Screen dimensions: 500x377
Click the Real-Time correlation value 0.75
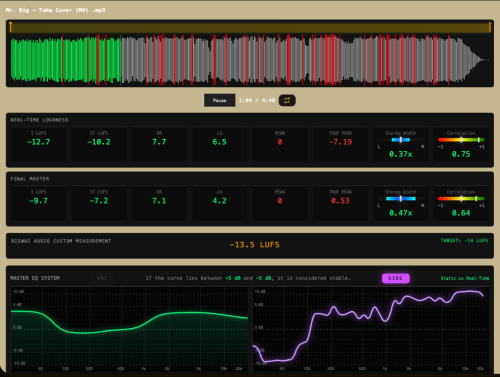click(x=461, y=154)
